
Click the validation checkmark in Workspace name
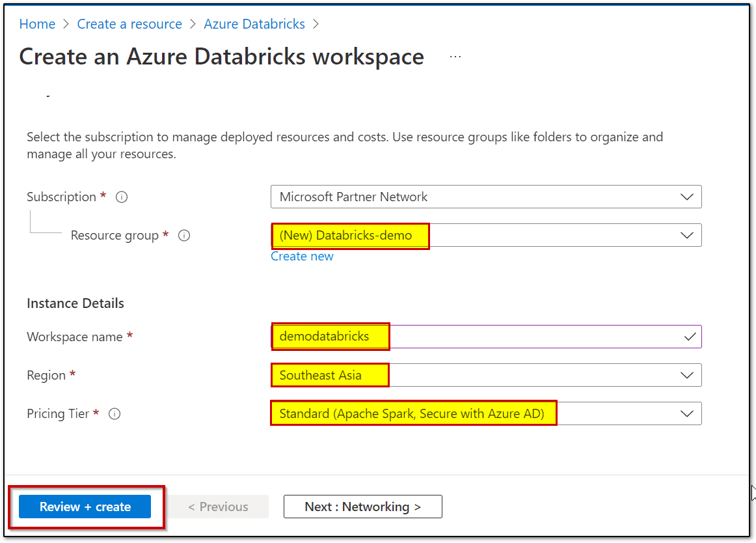(690, 337)
